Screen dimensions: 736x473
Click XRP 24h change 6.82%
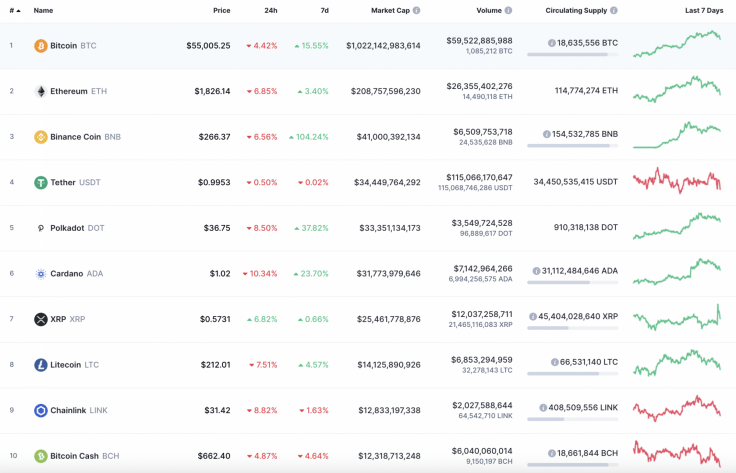point(262,319)
